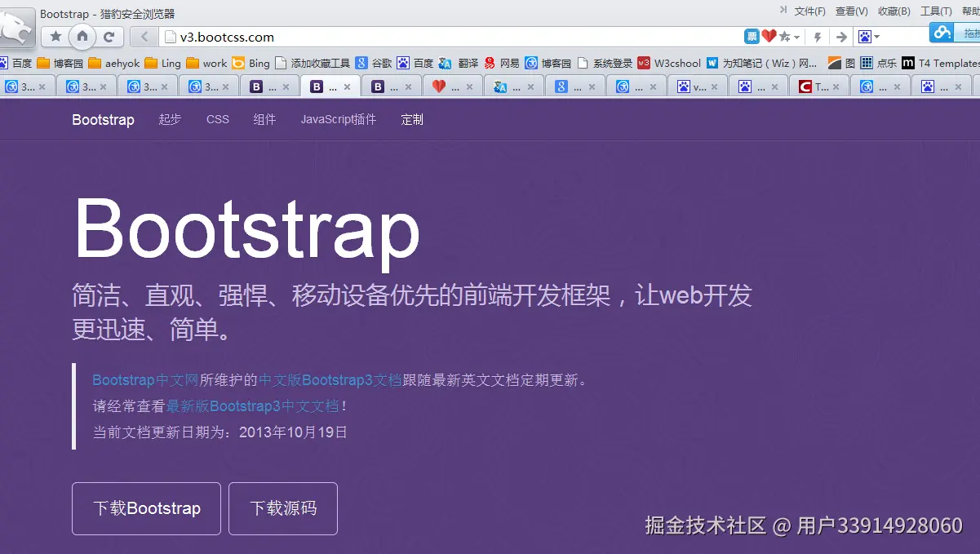Go back using the back arrow
Viewport: 980px width, 554px height.
(x=144, y=37)
